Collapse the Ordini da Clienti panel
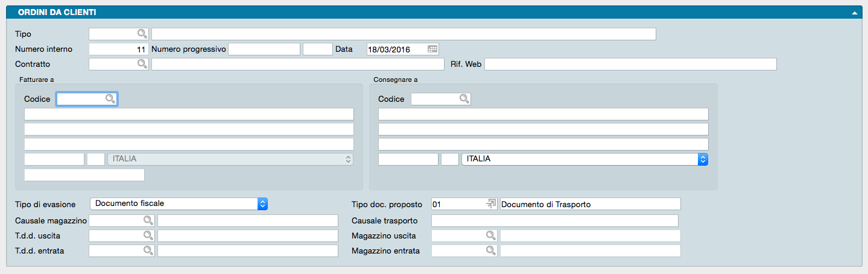868x274 pixels. tap(854, 12)
